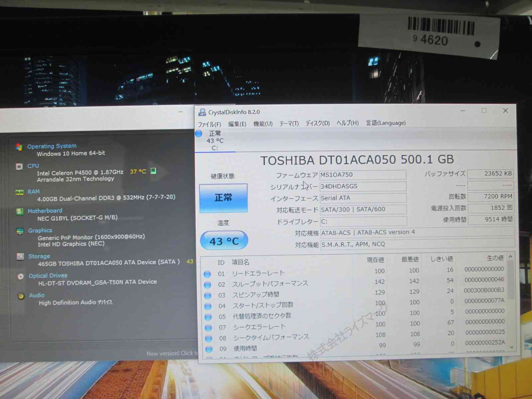Open the Storage section link
532x399 pixels.
click(x=39, y=256)
